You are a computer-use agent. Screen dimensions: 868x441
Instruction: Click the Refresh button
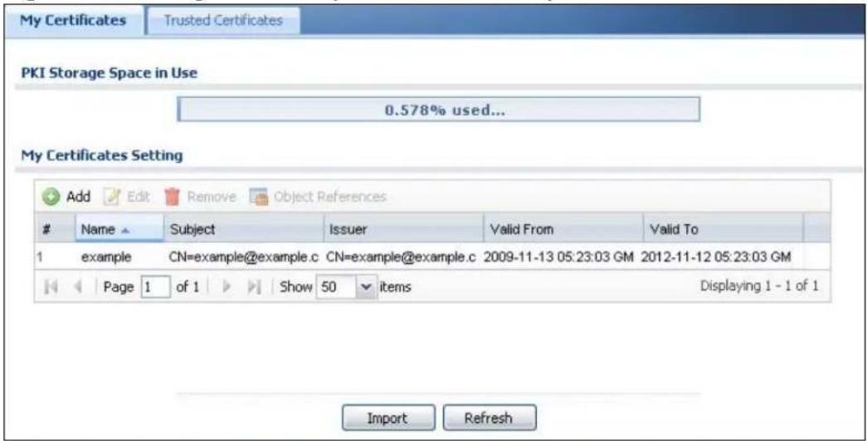(x=489, y=418)
